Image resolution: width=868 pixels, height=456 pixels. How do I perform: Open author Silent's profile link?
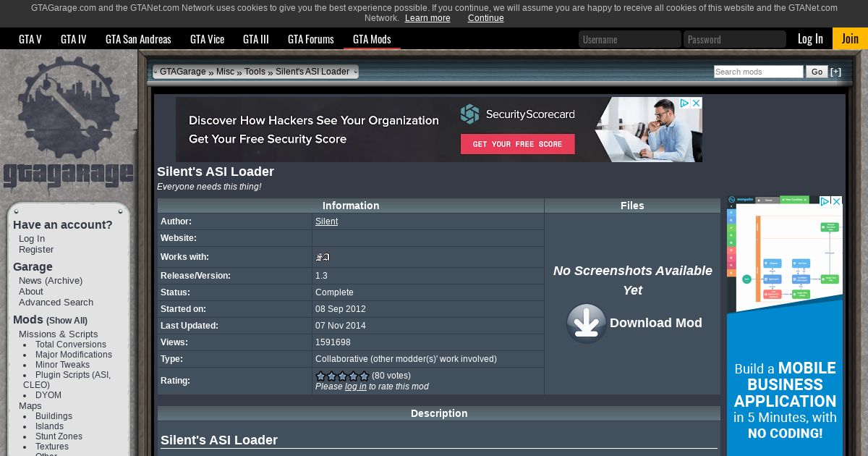[x=326, y=221]
